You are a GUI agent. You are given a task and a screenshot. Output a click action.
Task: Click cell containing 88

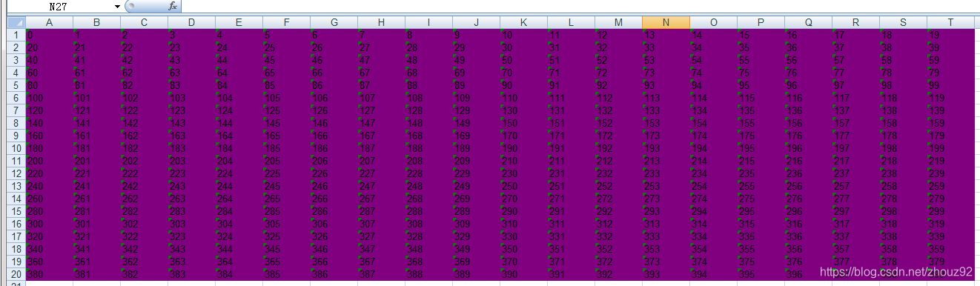428,85
